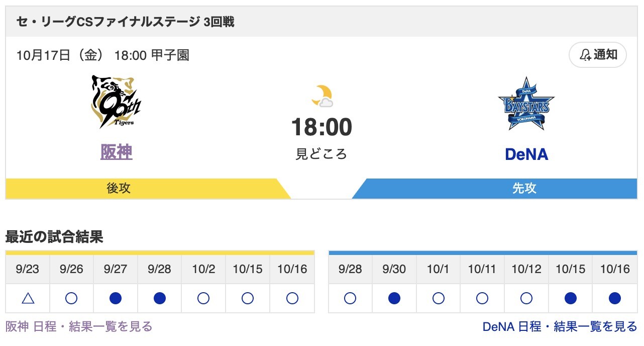
Task: Click the 通知 bell notification button
Action: (x=598, y=55)
